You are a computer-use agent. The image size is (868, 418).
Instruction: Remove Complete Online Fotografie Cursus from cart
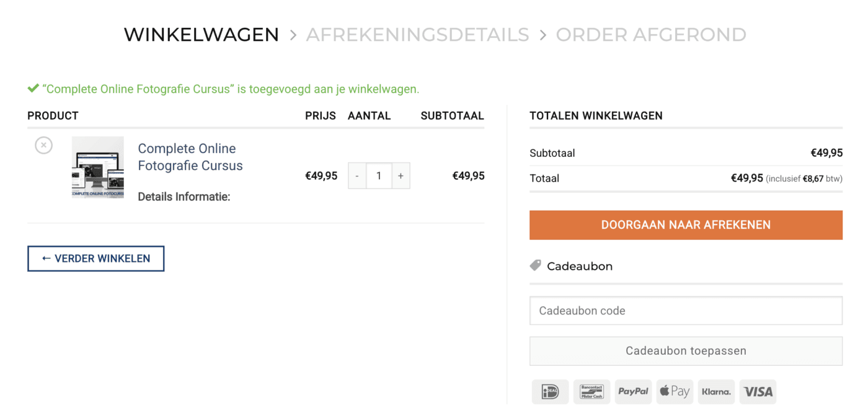point(43,145)
